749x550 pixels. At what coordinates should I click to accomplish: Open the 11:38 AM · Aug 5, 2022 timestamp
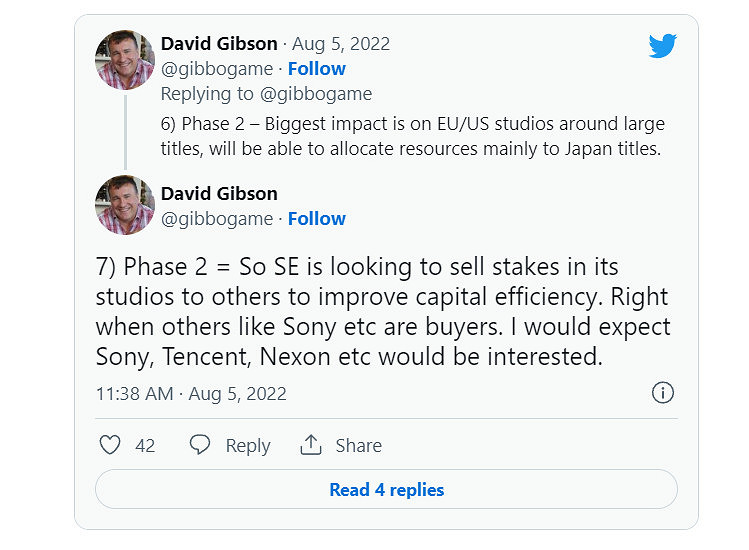click(191, 394)
